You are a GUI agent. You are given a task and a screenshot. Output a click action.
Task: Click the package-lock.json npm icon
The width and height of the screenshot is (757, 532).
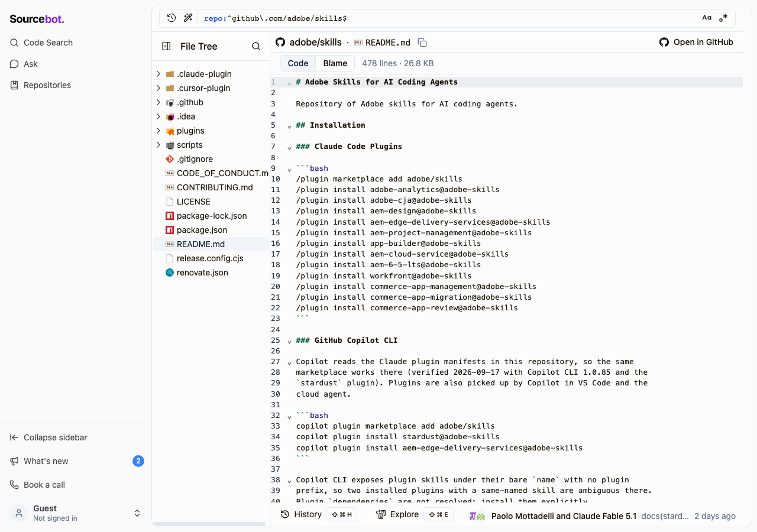(x=170, y=216)
